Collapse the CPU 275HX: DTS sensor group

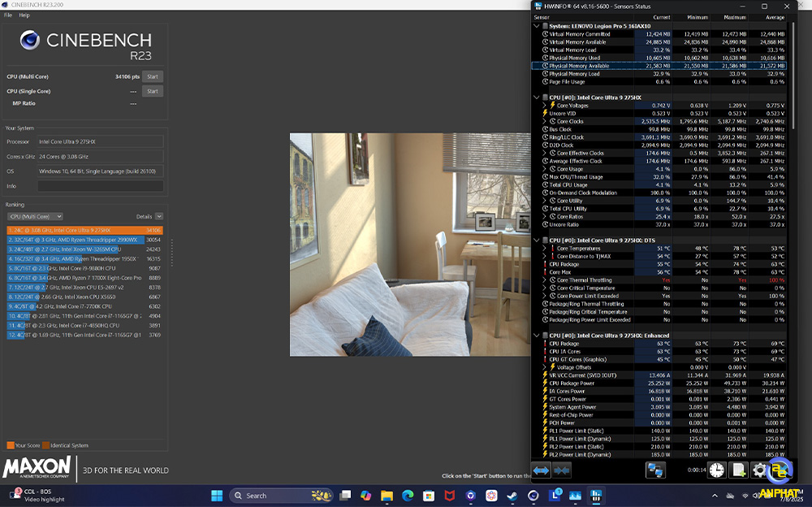537,240
